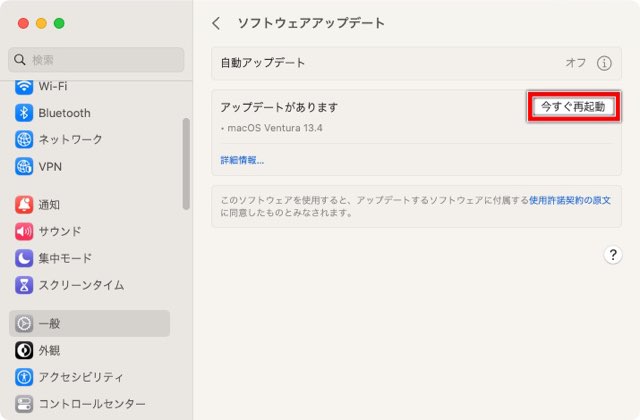Click the ソフトウェアアップデート page title
640x420 pixels.
pyautogui.click(x=311, y=23)
